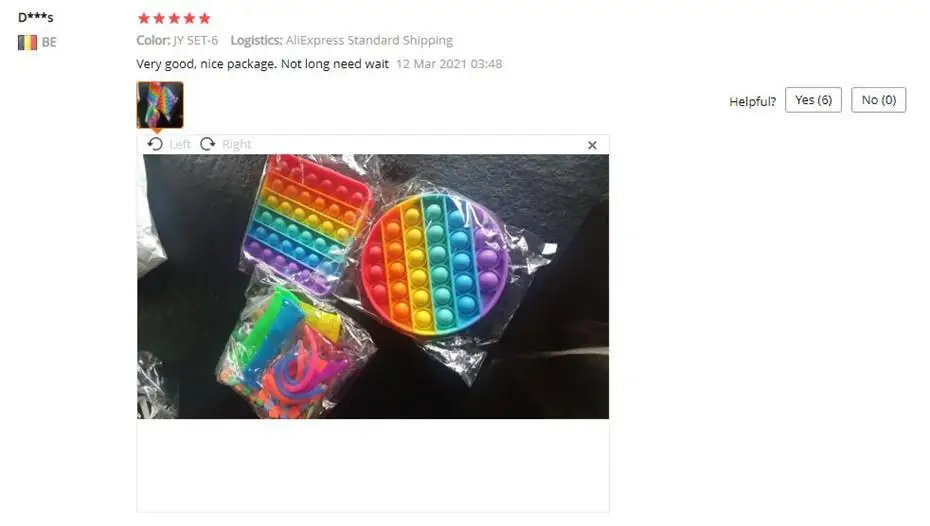Image resolution: width=930 pixels, height=526 pixels.
Task: Click the fourth red rating star
Action: point(189,18)
